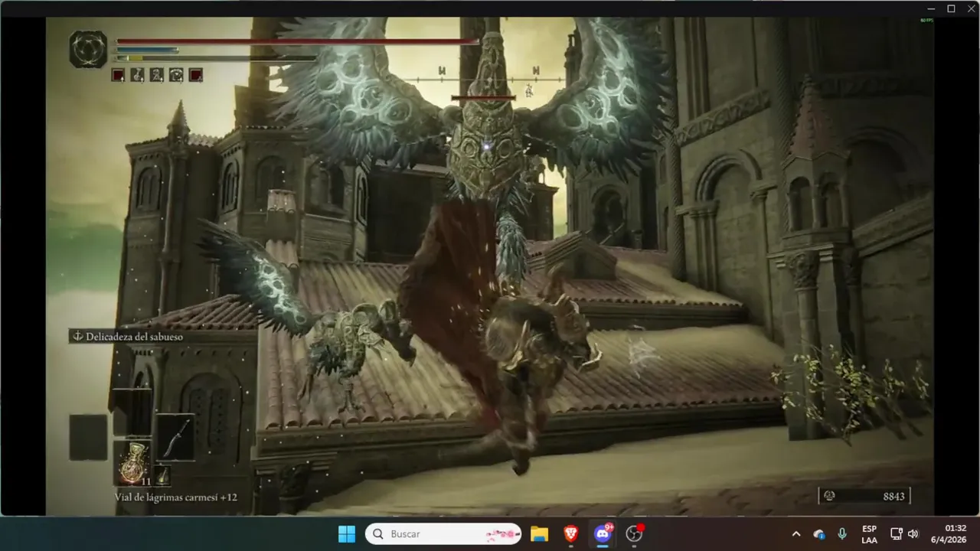Click the crimson tears flask item slot

(x=132, y=463)
